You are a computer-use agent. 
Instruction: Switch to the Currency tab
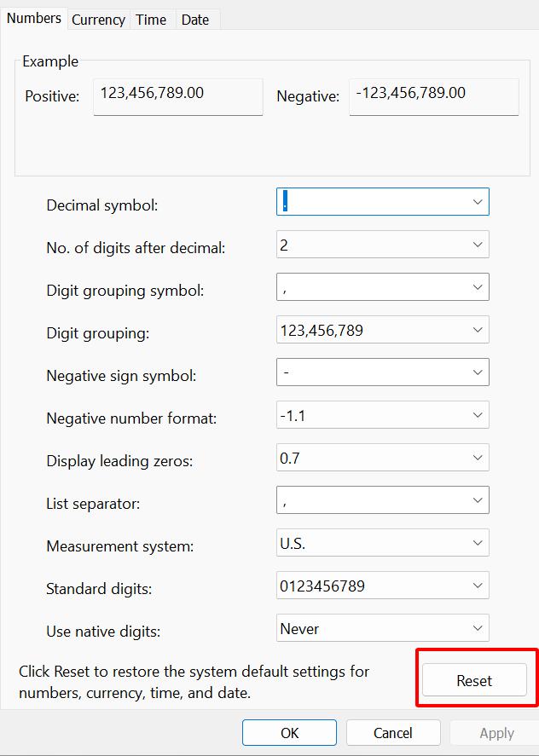98,20
